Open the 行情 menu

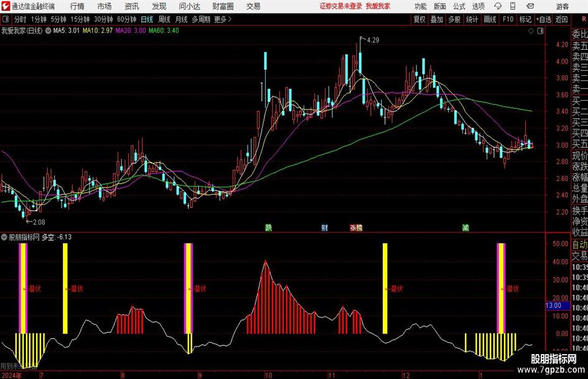(x=77, y=6)
